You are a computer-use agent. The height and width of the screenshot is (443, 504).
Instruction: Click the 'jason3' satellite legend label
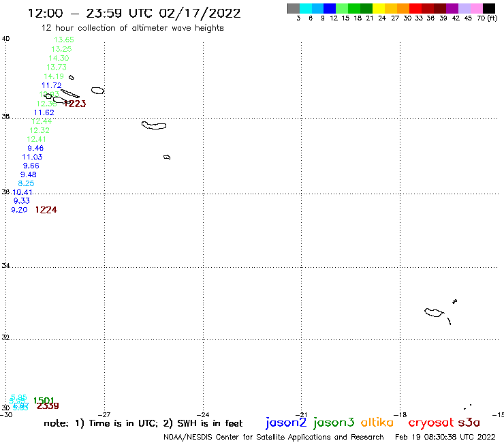[334, 423]
